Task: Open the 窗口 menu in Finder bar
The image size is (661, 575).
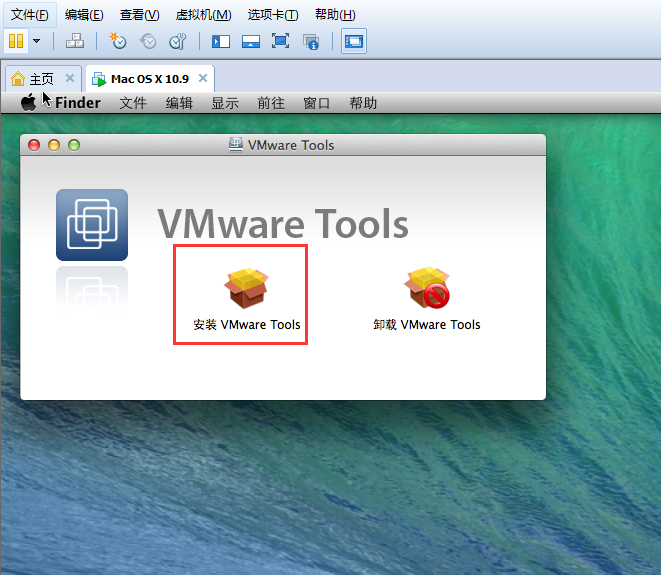Action: [317, 103]
